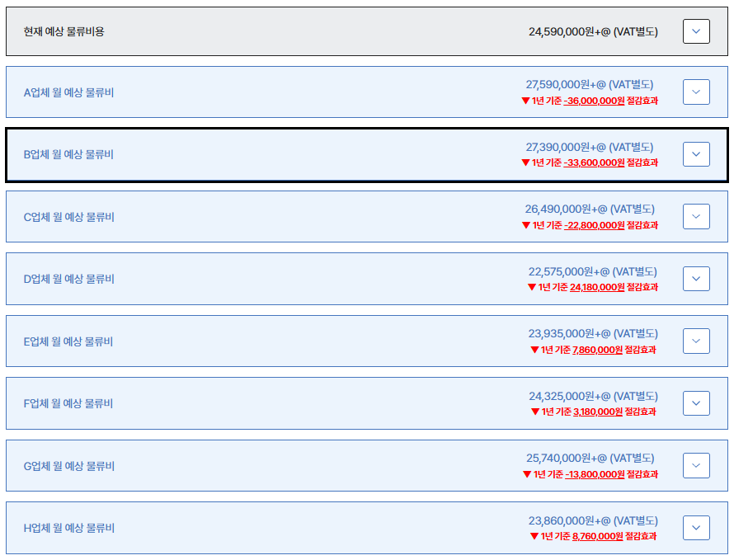Screen dimensions: 734x560
Task: Click the underlined 24,180,000원 savings figure
Action: coord(596,287)
